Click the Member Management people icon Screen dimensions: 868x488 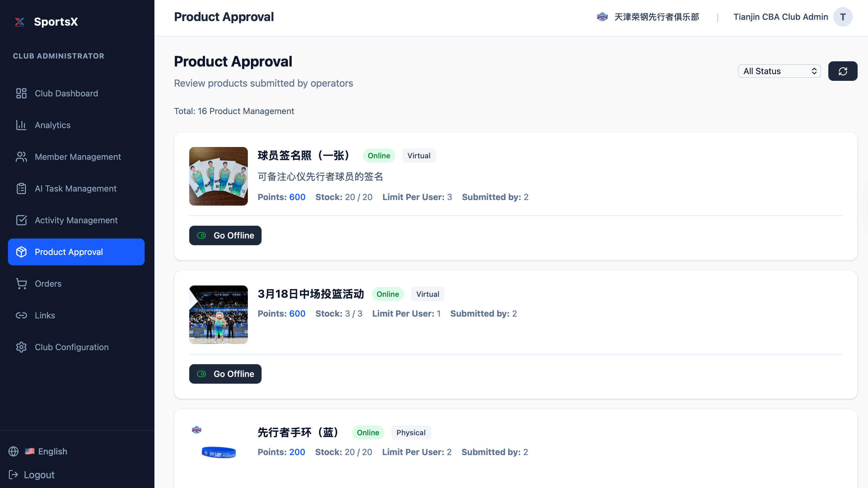[21, 156]
